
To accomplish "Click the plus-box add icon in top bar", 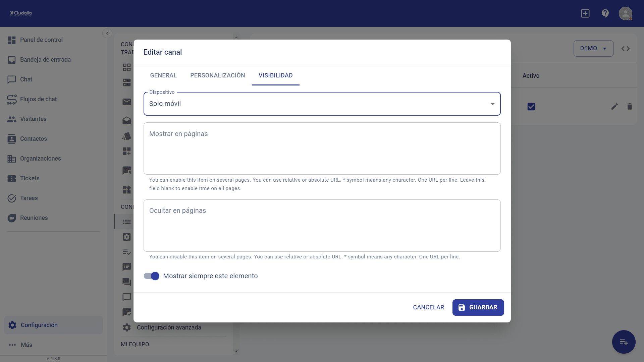I will pyautogui.click(x=585, y=13).
